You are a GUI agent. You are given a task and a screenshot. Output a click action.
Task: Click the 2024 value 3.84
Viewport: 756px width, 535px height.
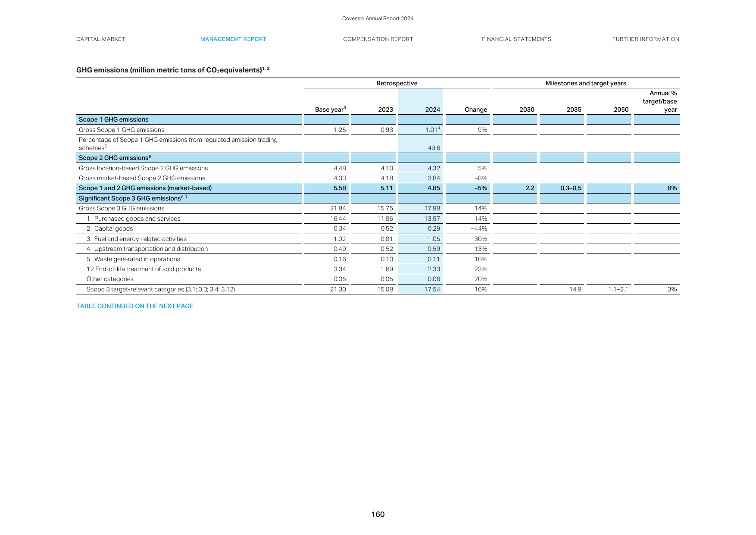click(434, 178)
